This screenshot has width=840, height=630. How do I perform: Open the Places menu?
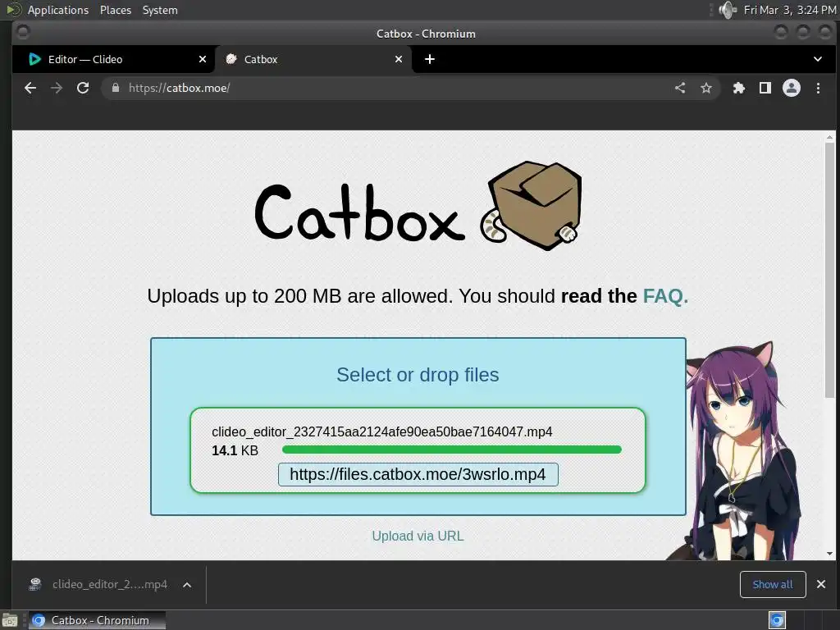pyautogui.click(x=116, y=10)
